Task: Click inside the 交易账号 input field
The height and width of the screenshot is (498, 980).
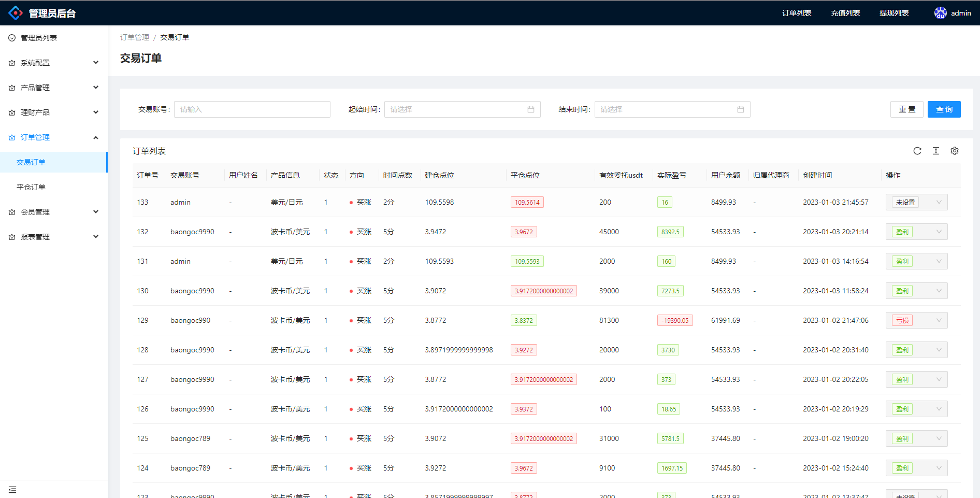Action: (x=252, y=109)
